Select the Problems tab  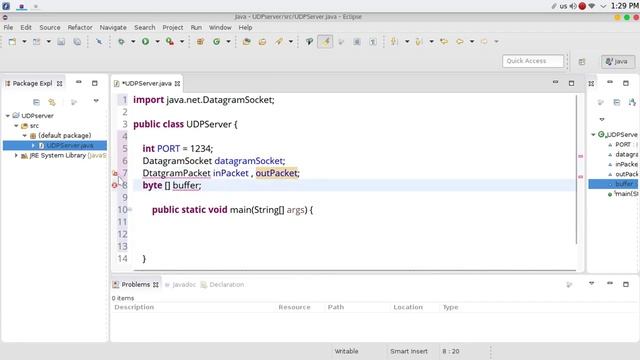click(x=136, y=284)
